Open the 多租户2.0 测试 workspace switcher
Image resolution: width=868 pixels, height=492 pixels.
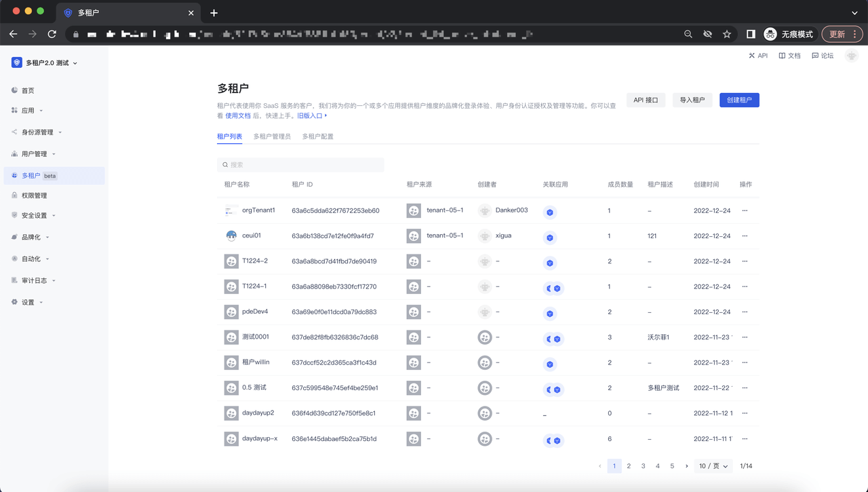(46, 63)
